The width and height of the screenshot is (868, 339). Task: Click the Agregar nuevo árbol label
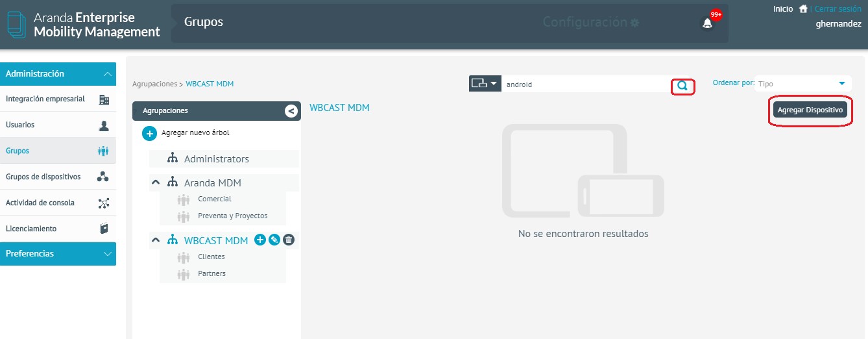pyautogui.click(x=195, y=133)
